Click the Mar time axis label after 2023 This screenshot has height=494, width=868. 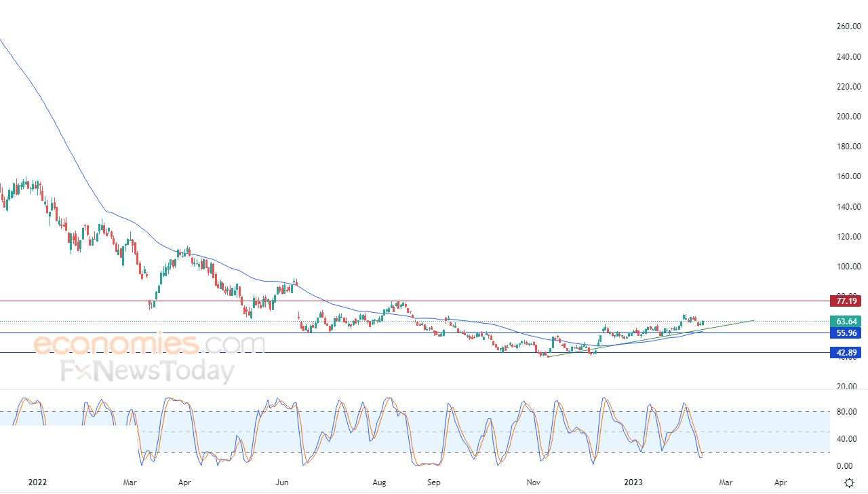click(726, 482)
